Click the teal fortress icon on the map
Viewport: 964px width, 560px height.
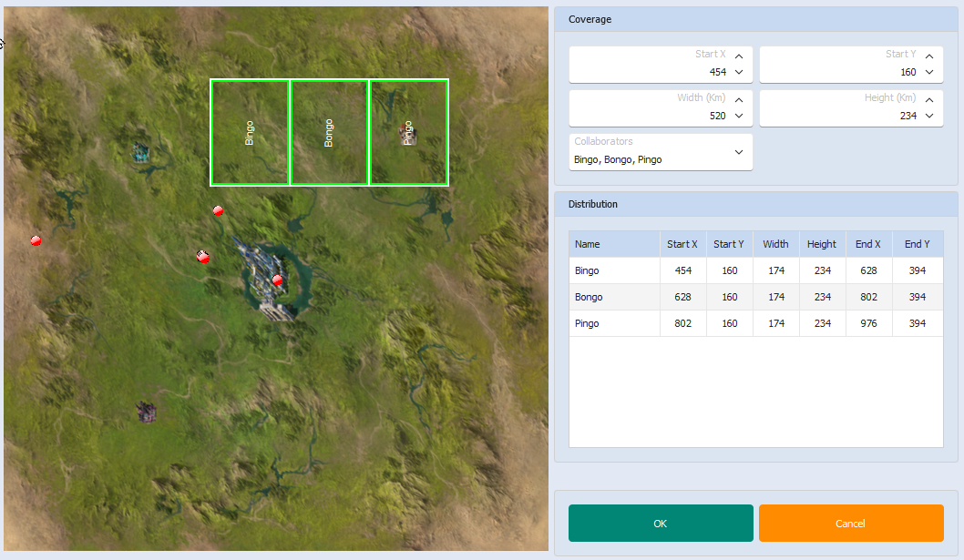click(139, 150)
